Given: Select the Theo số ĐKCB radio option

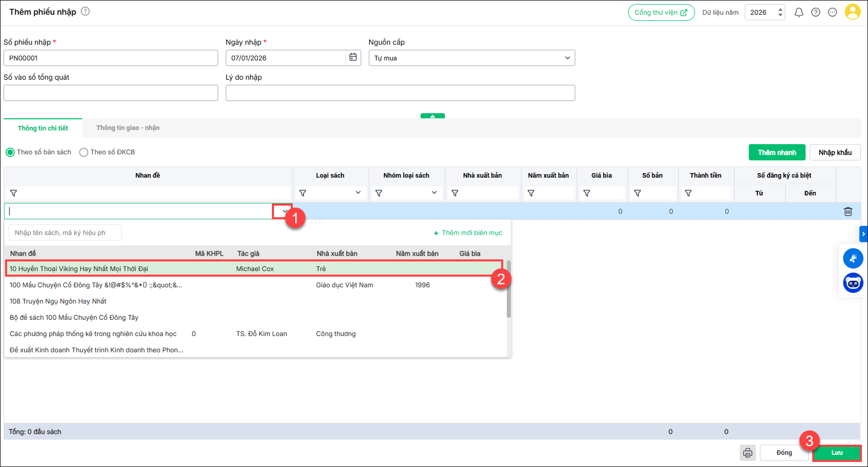Looking at the screenshot, I should click(84, 152).
